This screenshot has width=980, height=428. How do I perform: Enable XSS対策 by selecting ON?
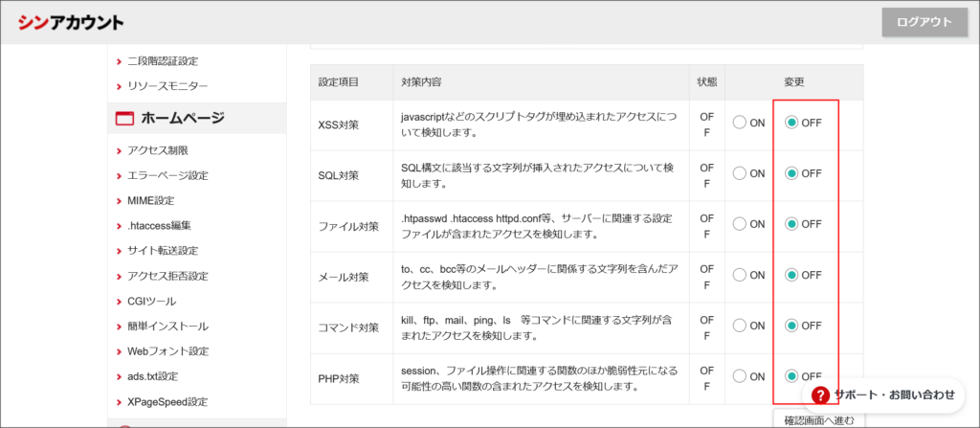tap(740, 123)
